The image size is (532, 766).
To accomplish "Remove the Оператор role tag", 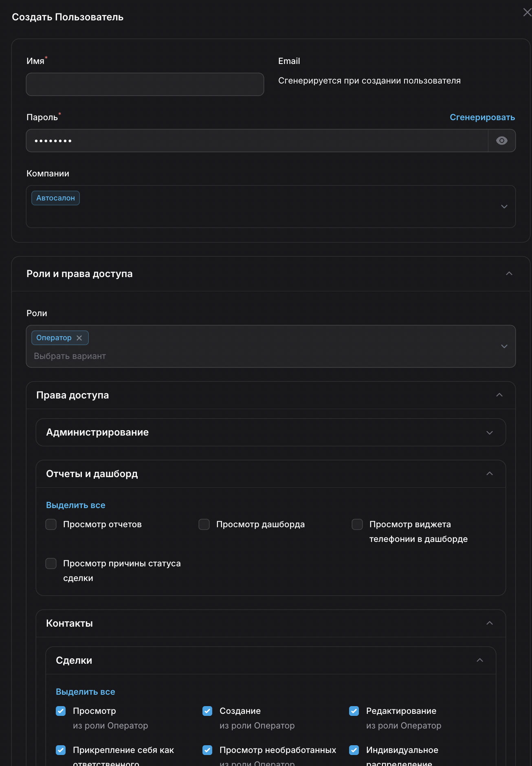I will pos(79,338).
